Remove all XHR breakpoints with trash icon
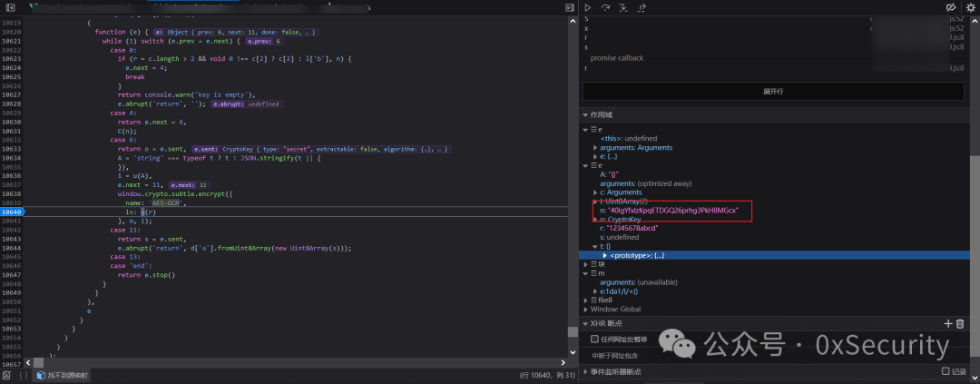The image size is (980, 384). click(960, 323)
